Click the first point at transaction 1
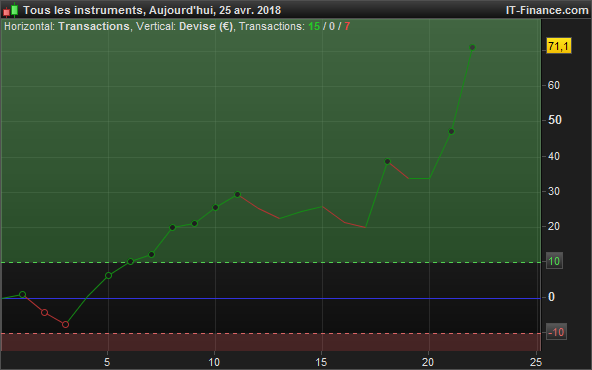The image size is (592, 370). coord(23,294)
